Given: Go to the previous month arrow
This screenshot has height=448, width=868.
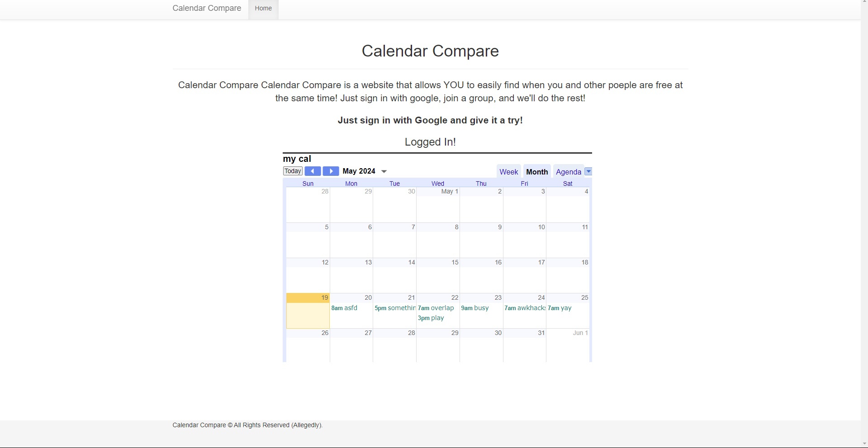Looking at the screenshot, I should coord(313,171).
